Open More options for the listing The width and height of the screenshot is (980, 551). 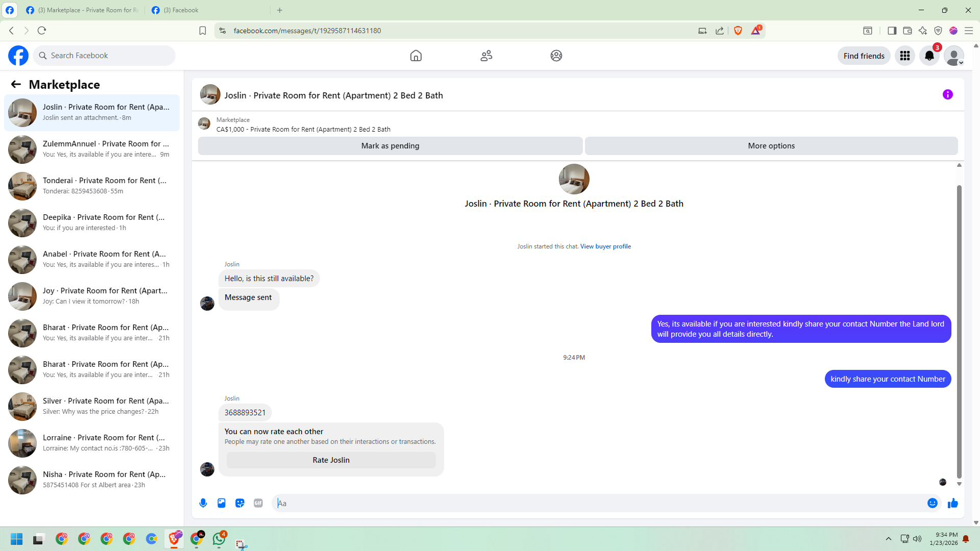[x=771, y=146]
